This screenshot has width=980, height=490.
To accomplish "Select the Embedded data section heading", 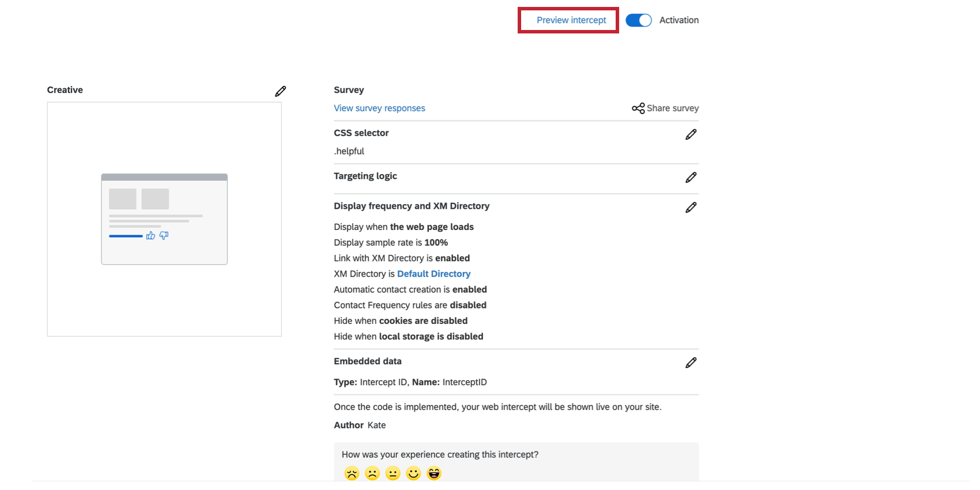I will [367, 361].
